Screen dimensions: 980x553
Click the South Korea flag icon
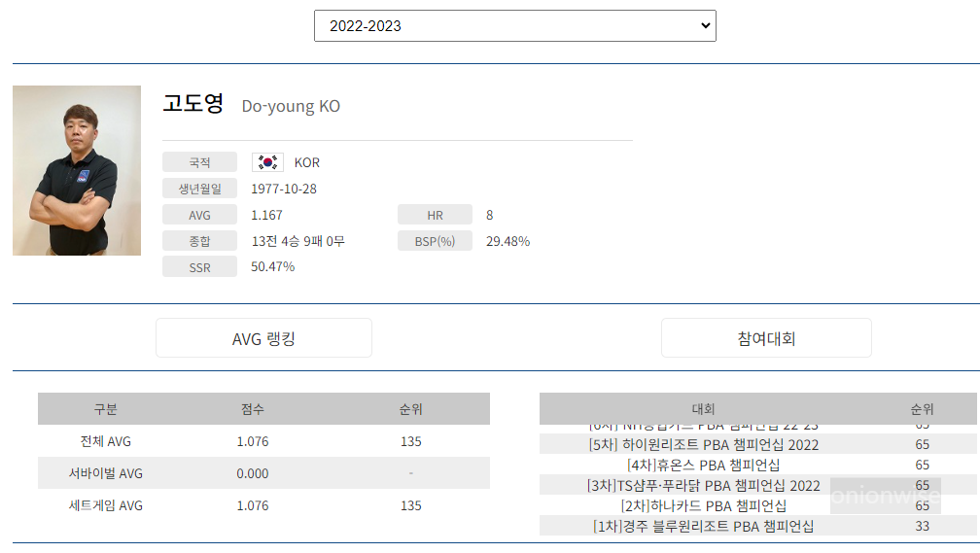coord(267,162)
